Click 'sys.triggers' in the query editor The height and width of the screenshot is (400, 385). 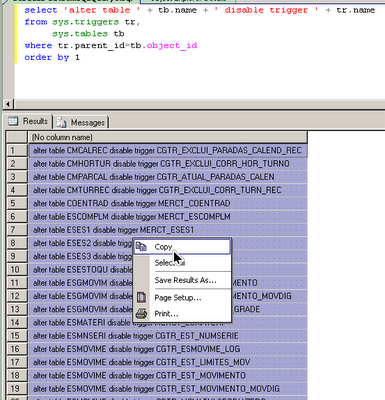[85, 22]
